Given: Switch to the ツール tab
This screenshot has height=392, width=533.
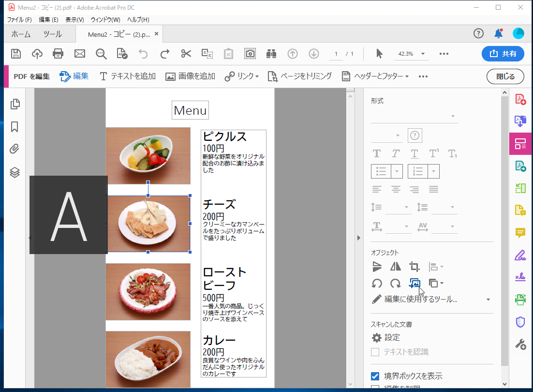Looking at the screenshot, I should tap(52, 34).
